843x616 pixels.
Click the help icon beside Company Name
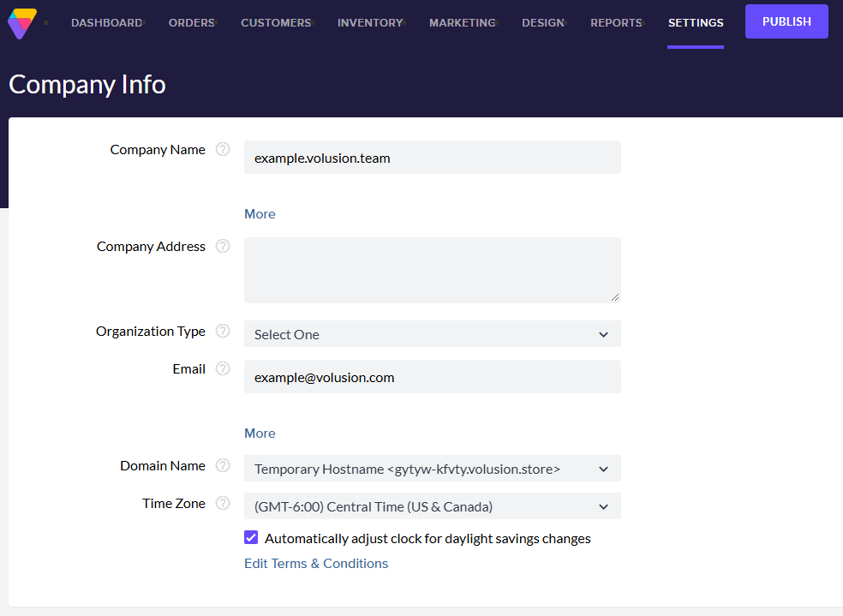pos(223,149)
